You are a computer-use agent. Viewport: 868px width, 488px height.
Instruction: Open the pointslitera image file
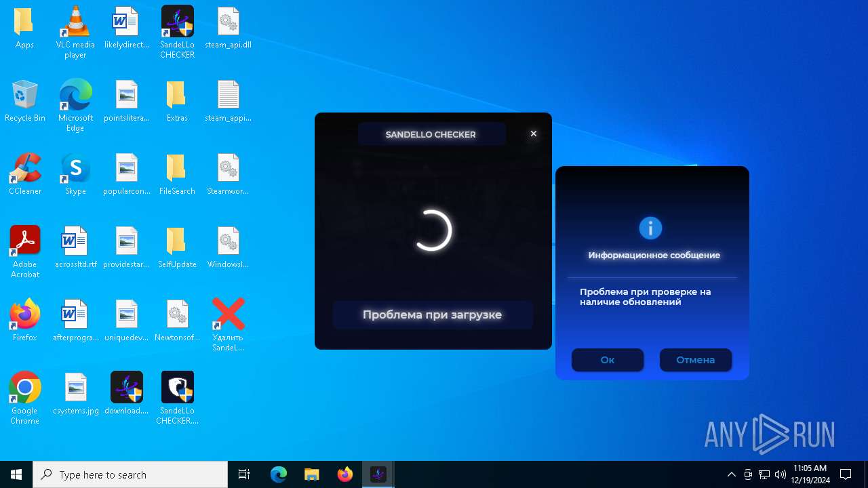tap(126, 101)
